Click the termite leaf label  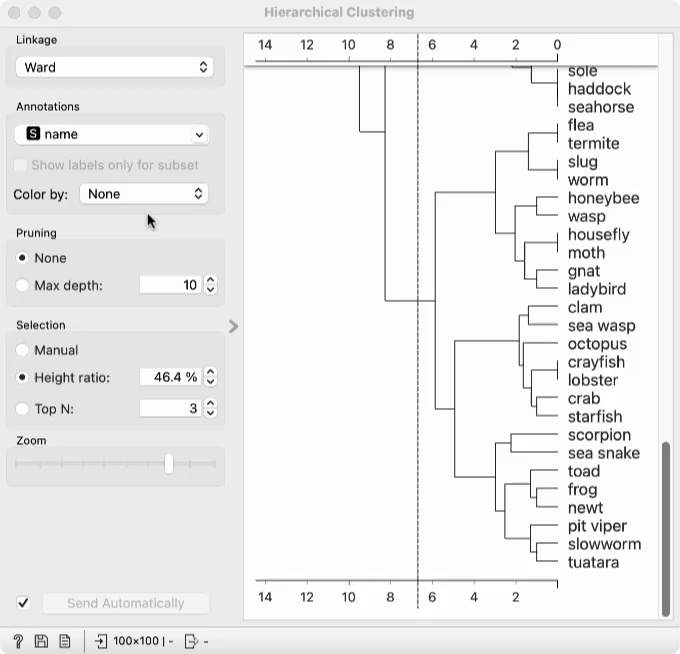coord(593,144)
